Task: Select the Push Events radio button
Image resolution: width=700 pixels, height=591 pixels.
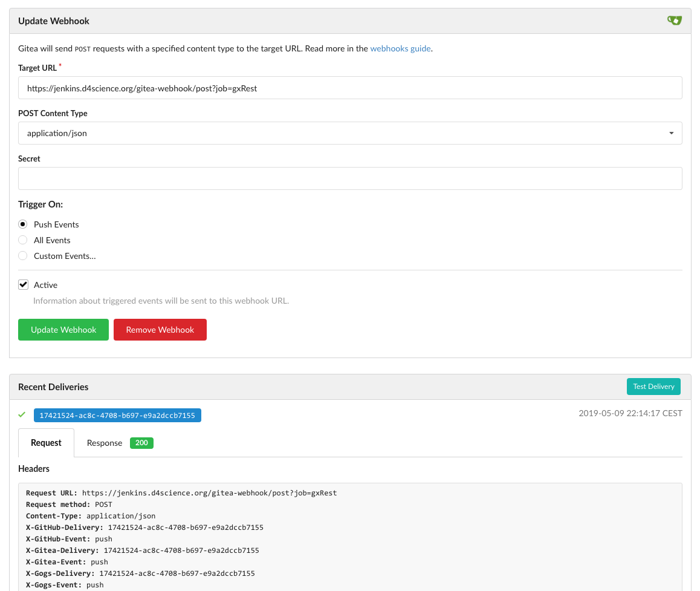Action: [x=23, y=224]
